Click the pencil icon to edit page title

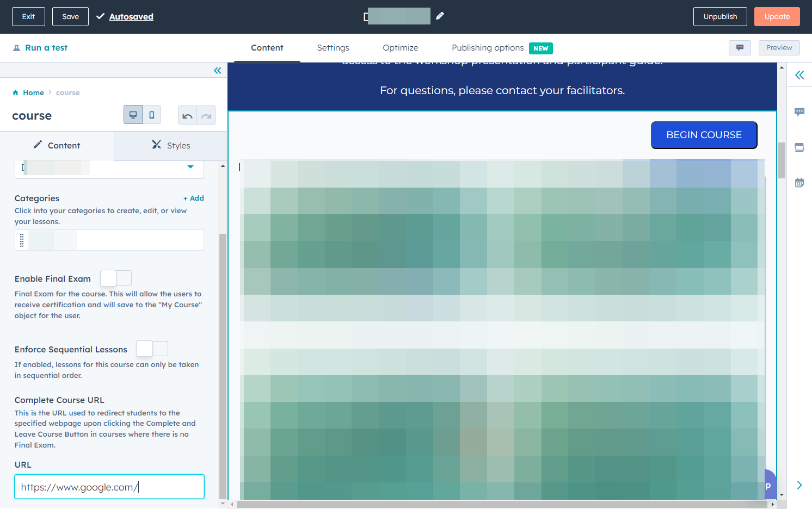(x=440, y=16)
